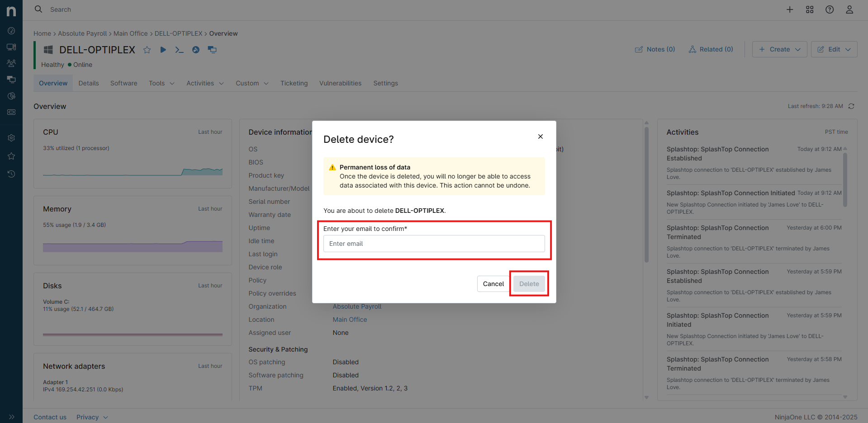This screenshot has width=868, height=423.
Task: Click the play/run icon next to device name
Action: [x=163, y=50]
